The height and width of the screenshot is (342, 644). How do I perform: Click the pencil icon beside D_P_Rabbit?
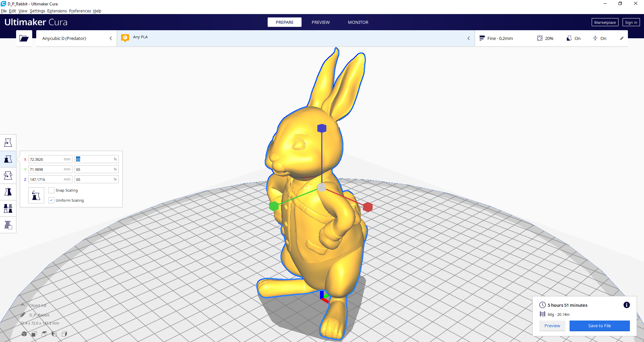click(23, 315)
